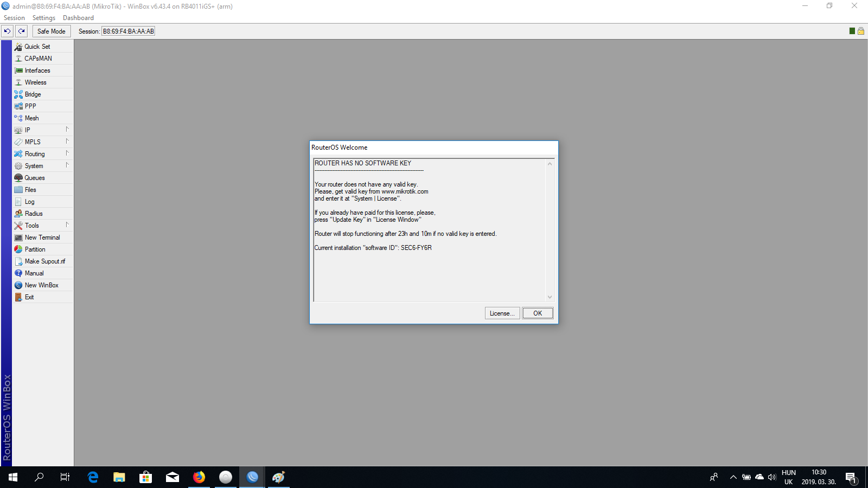
Task: Click the dialog scrollbar up arrow
Action: coord(550,164)
